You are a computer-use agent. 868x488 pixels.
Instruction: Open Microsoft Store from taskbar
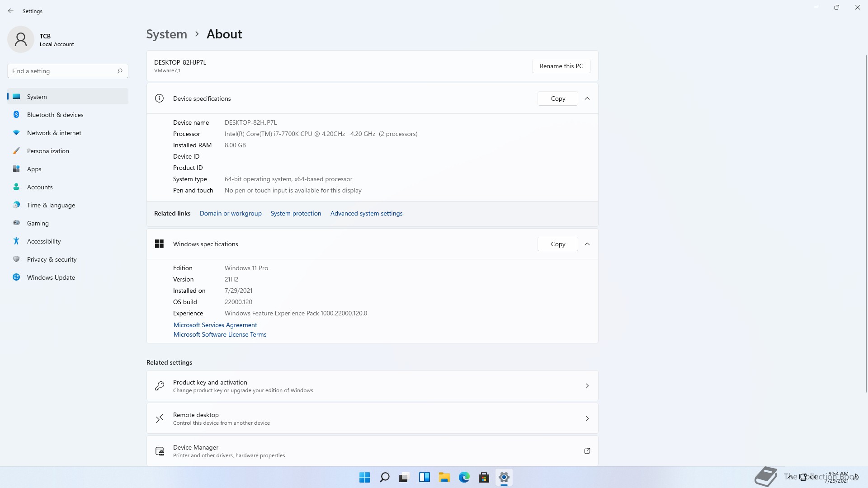point(484,477)
